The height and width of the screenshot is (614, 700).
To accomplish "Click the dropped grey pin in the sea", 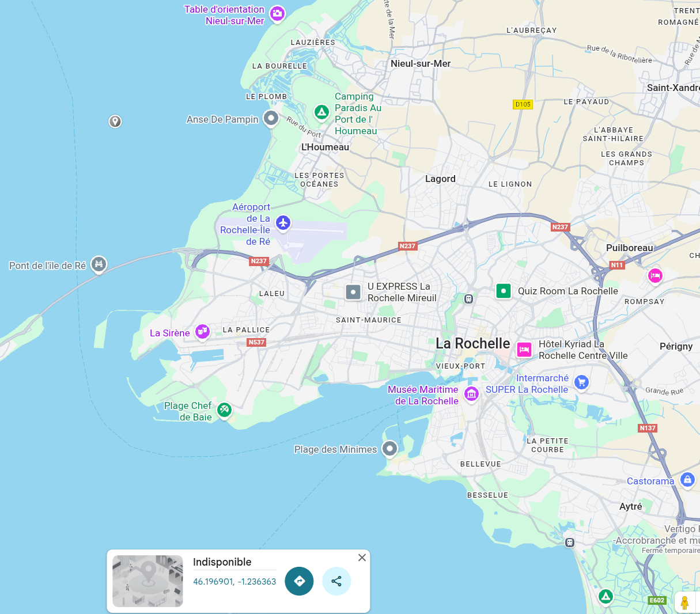I will click(x=115, y=121).
